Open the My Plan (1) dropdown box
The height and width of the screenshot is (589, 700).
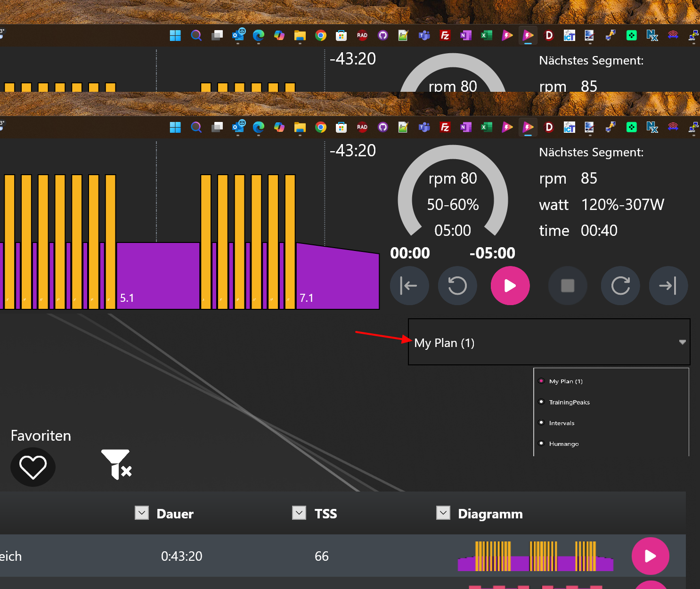coord(549,342)
